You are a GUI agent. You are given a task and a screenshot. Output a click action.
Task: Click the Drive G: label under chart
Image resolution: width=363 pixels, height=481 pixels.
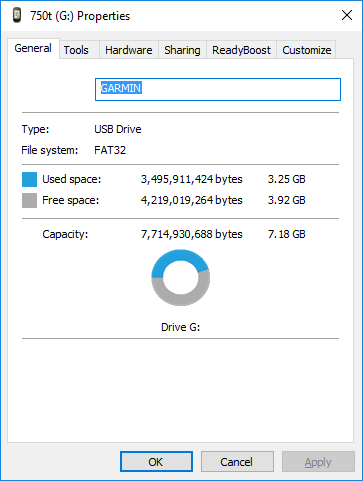coord(180,327)
